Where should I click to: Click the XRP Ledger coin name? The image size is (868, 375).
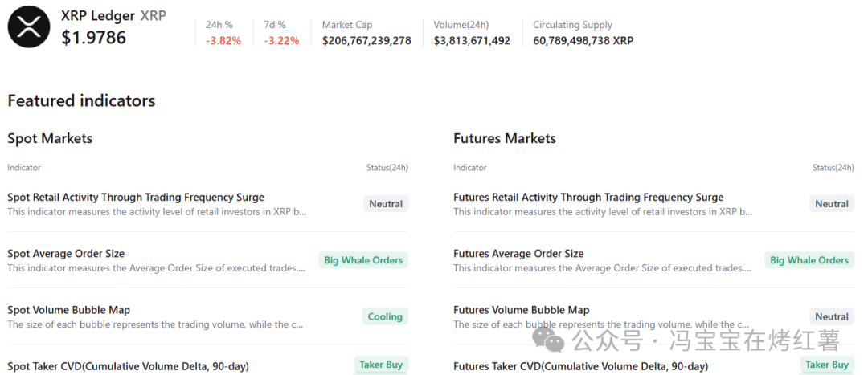point(98,15)
